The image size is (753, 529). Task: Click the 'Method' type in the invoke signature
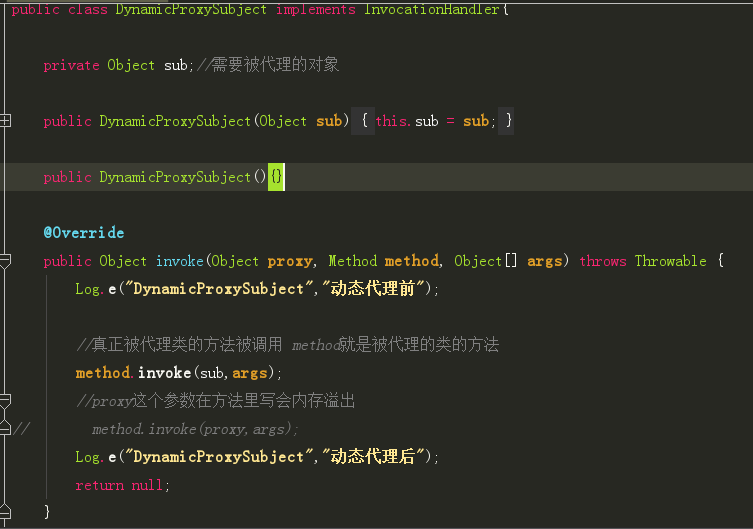352,261
